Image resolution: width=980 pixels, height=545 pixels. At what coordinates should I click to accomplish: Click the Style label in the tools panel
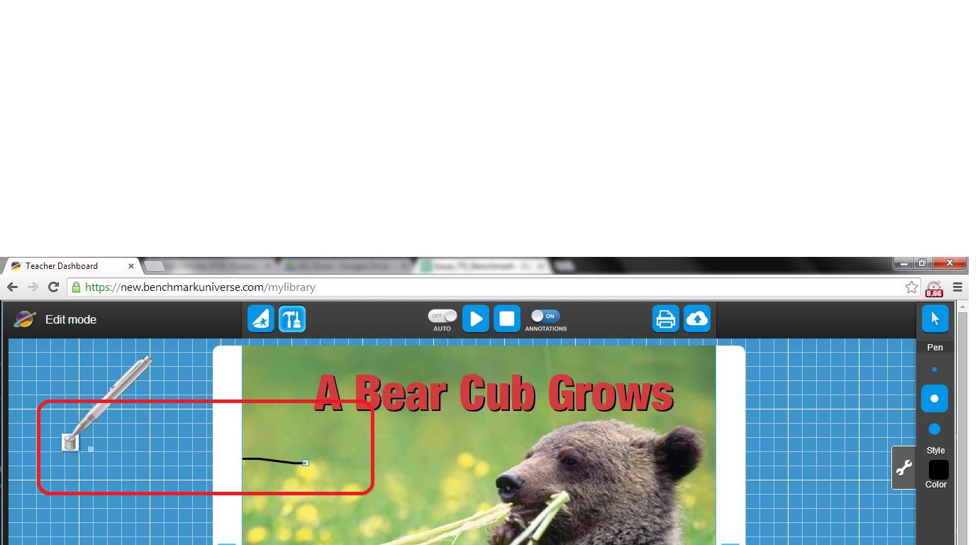tap(935, 451)
